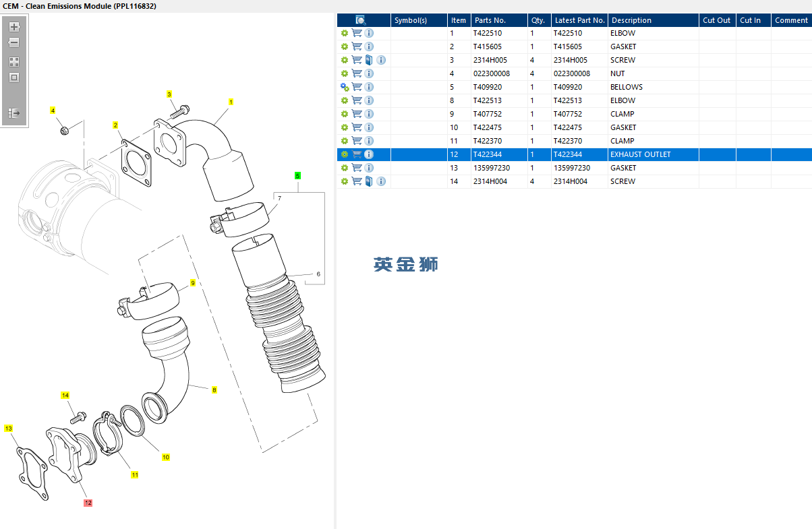The width and height of the screenshot is (812, 529).
Task: Select callout 3 on the diagram
Action: point(169,94)
